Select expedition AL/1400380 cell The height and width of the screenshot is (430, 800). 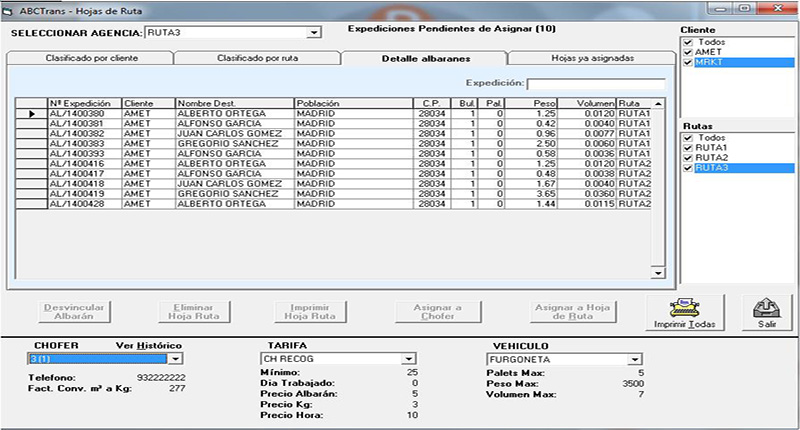85,114
